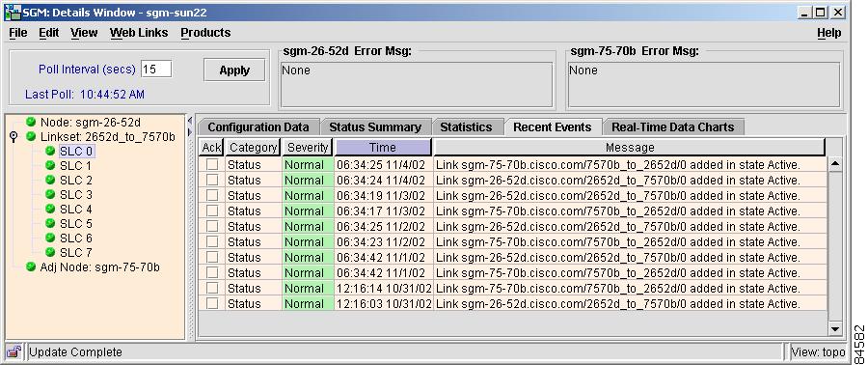Sort events by the Category column header
The height and width of the screenshot is (365, 868).
[253, 148]
